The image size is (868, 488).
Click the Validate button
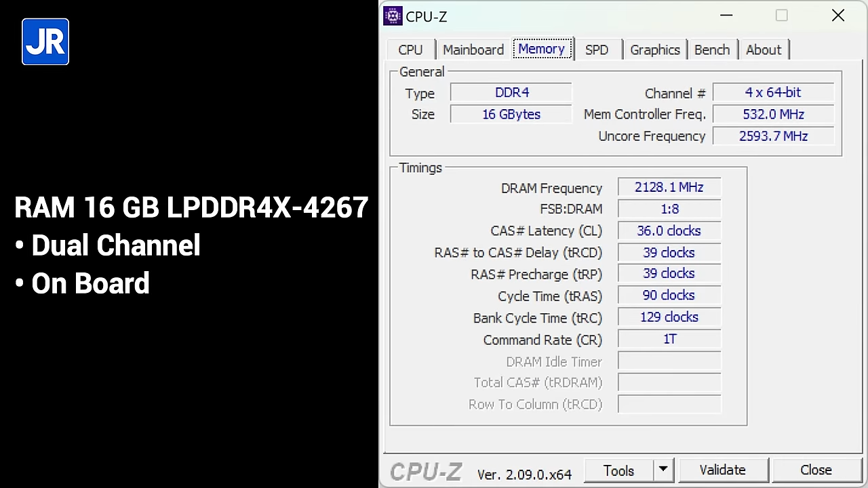[722, 470]
